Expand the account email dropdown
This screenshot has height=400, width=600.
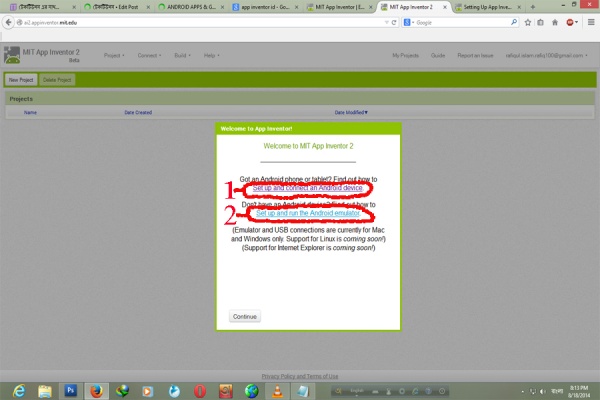(546, 56)
